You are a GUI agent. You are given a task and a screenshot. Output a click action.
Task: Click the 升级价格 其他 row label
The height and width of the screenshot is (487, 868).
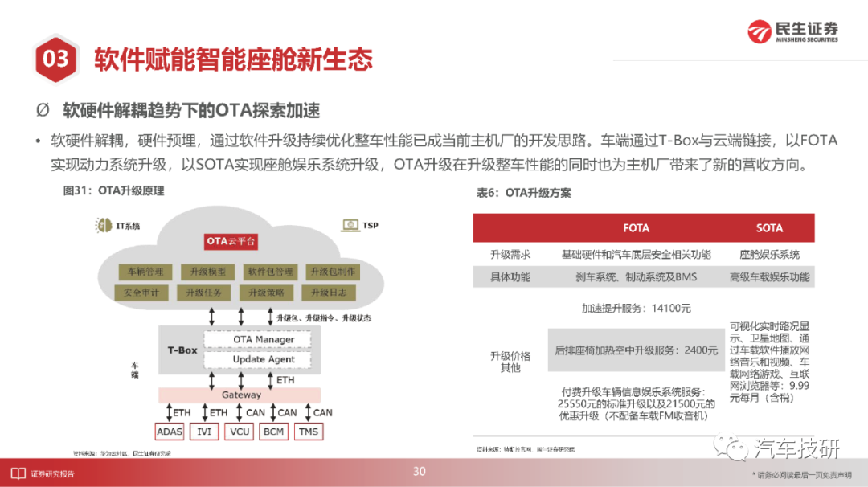tap(510, 362)
